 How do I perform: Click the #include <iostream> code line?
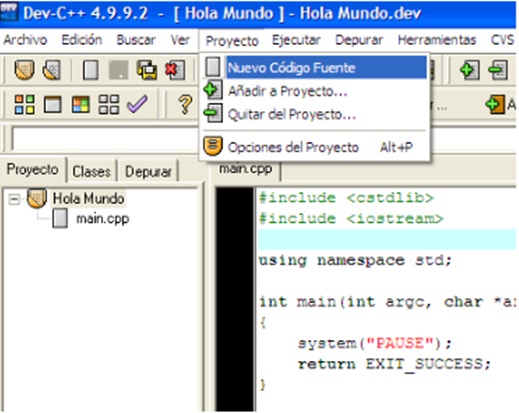(x=351, y=219)
